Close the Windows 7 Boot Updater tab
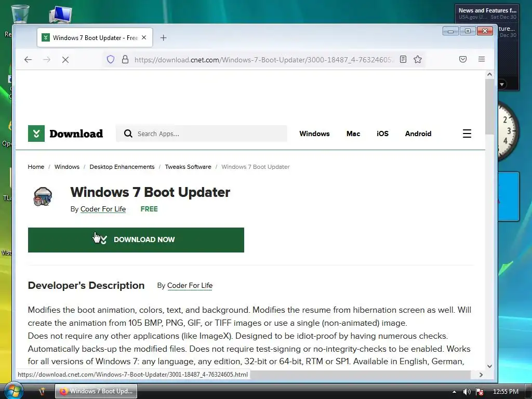Screen dimensions: 532x399 [144, 37]
